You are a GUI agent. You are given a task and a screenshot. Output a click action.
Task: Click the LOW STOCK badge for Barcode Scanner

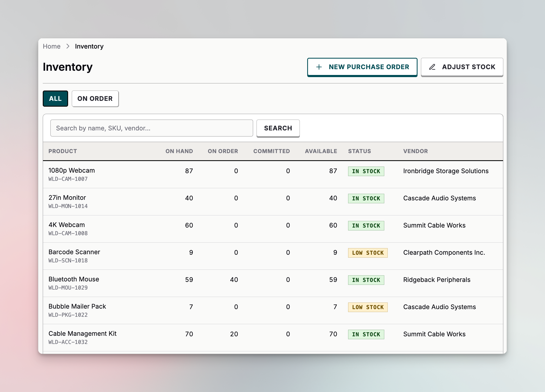(x=368, y=253)
